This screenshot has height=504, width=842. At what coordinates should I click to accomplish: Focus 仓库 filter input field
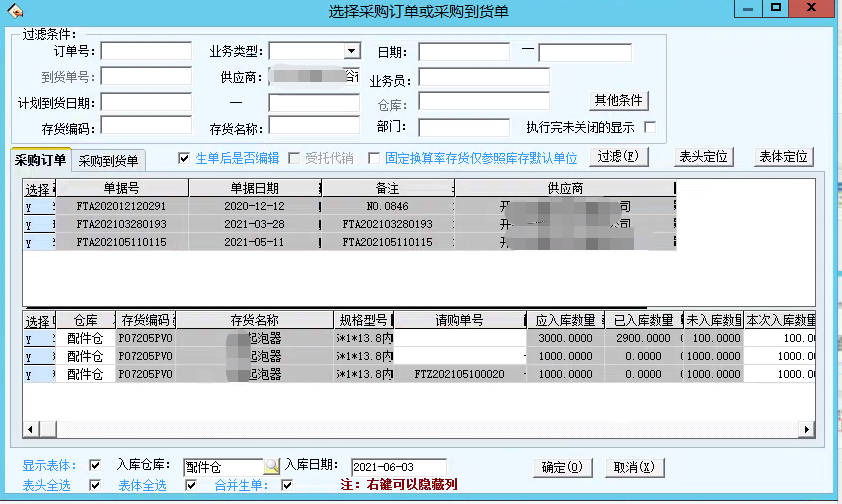(484, 101)
